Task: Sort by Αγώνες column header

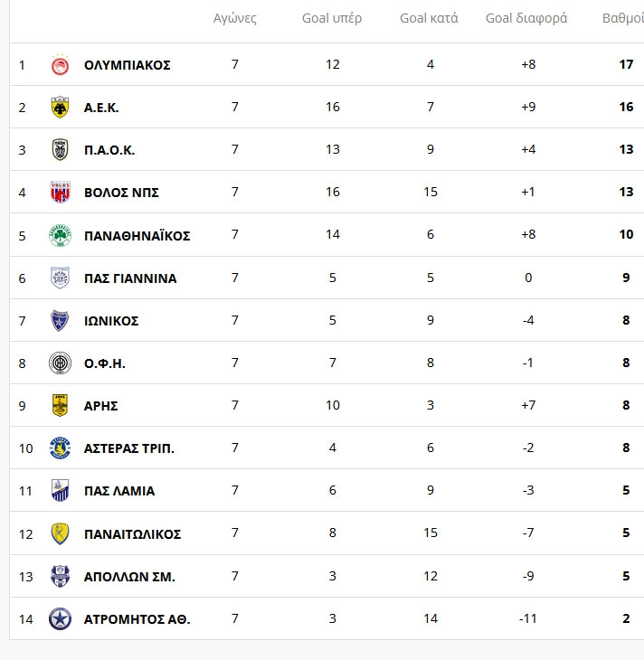Action: pos(234,18)
